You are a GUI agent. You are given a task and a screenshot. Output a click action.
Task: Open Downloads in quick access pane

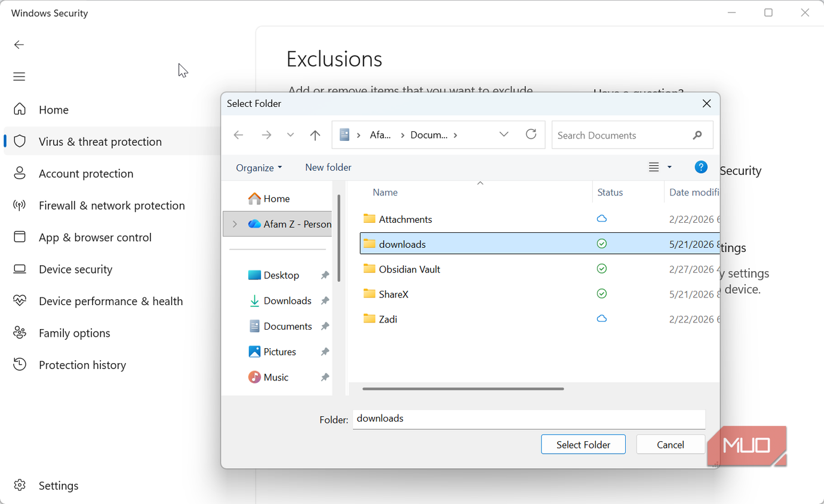coord(281,301)
